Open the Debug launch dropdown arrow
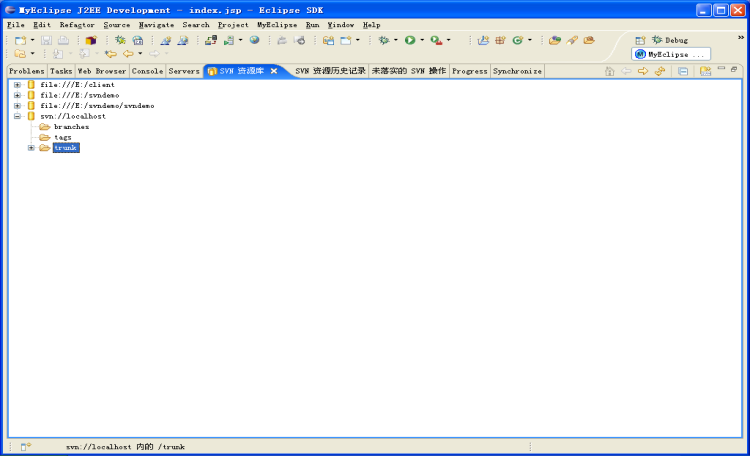750x456 pixels. 396,40
